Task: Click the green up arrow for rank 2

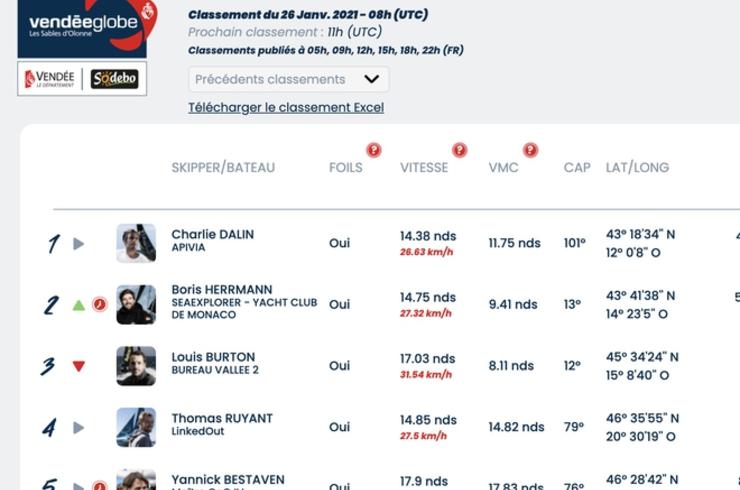Action: [x=79, y=305]
